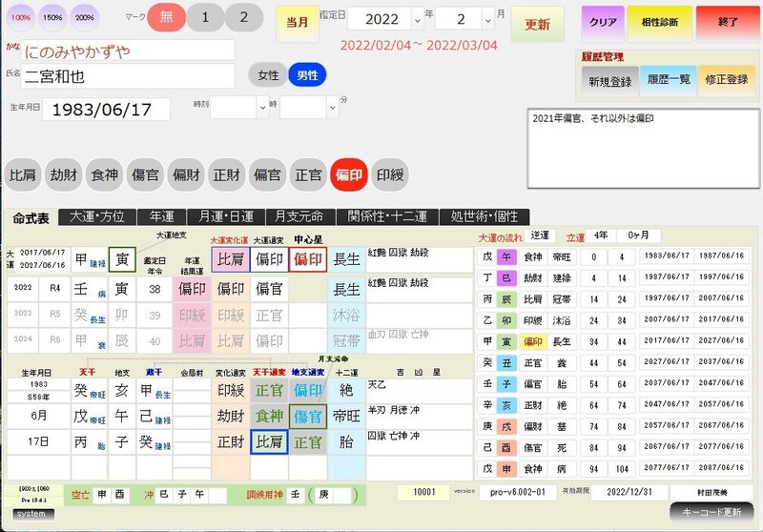Click the 更新 button
Viewport: 763px width, 532px height.
click(537, 24)
